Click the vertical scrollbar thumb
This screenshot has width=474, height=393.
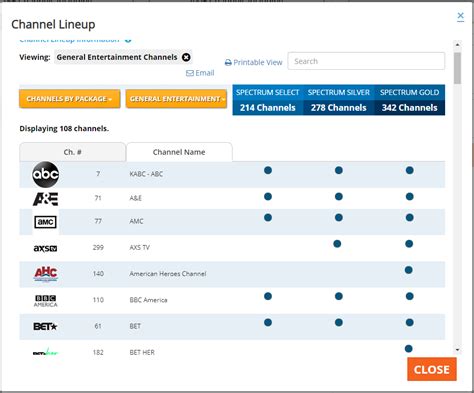tap(458, 68)
